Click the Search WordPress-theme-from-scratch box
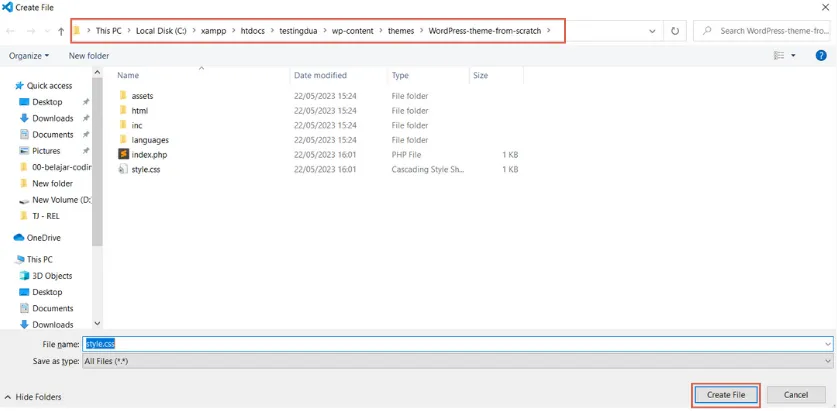Screen dimensions: 837x411 [x=772, y=31]
